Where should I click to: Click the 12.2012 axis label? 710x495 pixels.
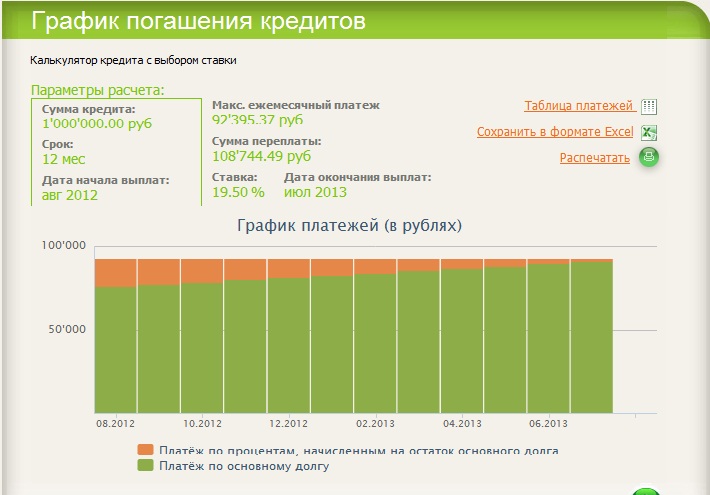point(288,424)
